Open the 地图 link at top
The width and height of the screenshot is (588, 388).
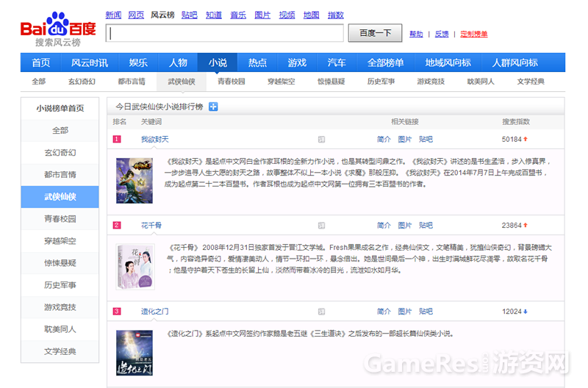[311, 15]
